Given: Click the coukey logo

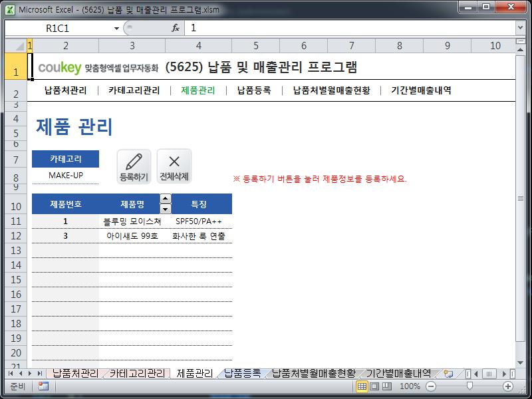Looking at the screenshot, I should [x=60, y=68].
